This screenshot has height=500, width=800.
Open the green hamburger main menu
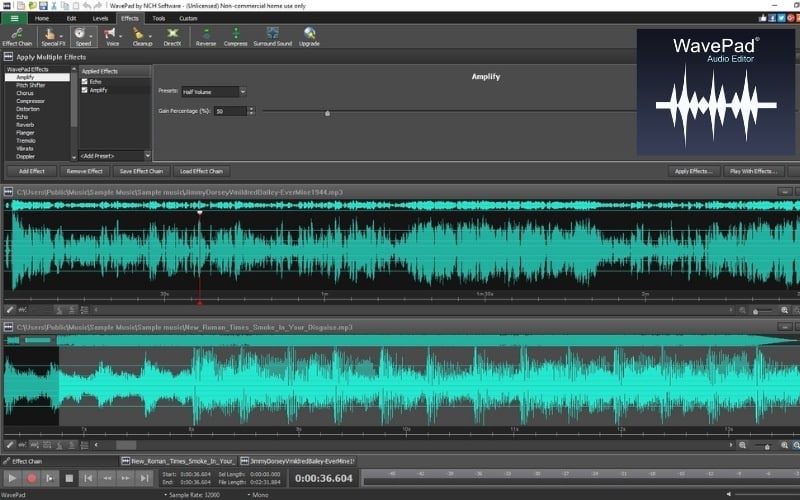point(14,18)
